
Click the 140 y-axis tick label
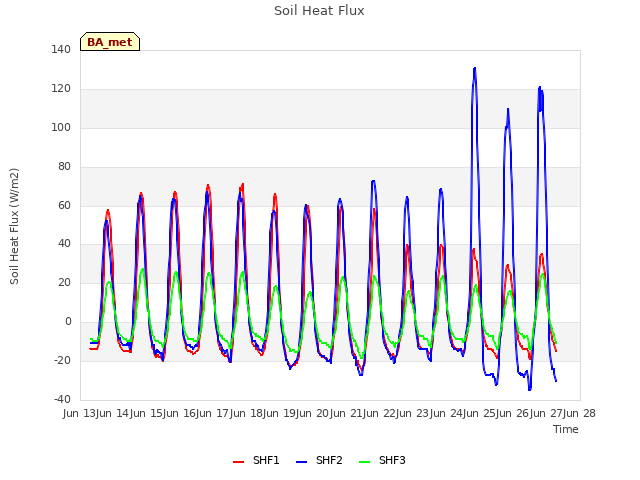click(x=61, y=49)
